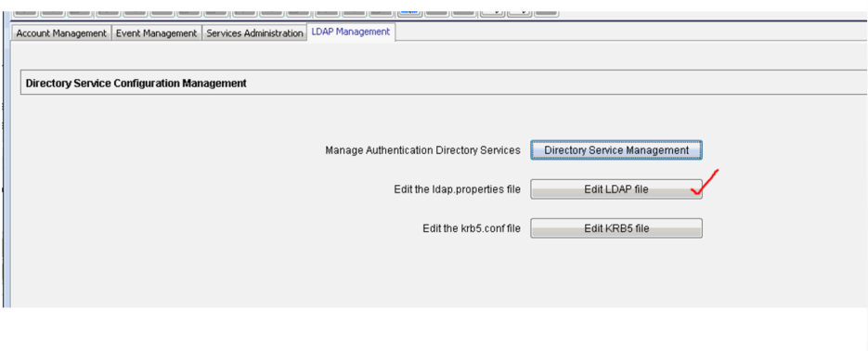Select the Services Administration tab

click(254, 33)
